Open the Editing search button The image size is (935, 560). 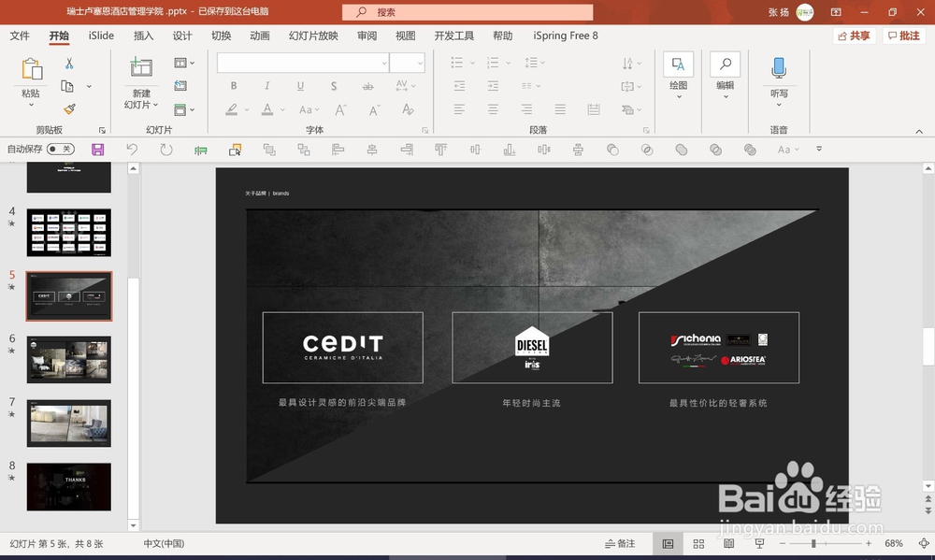726,75
